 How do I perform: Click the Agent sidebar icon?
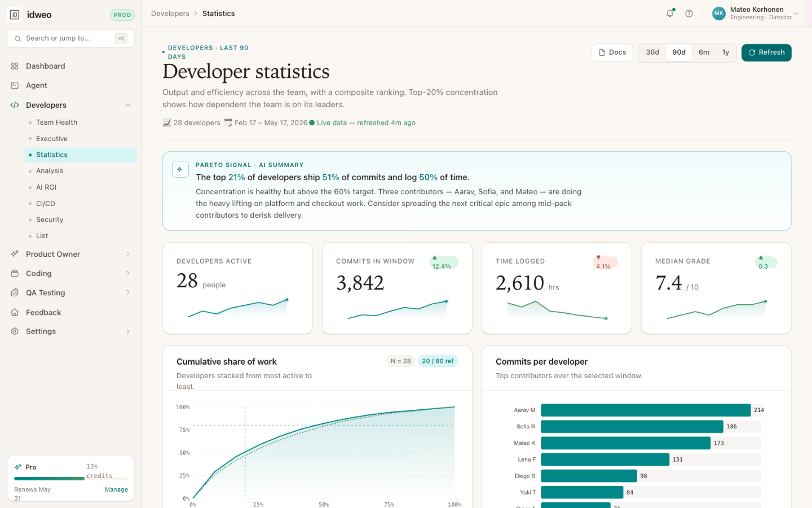pyautogui.click(x=15, y=85)
